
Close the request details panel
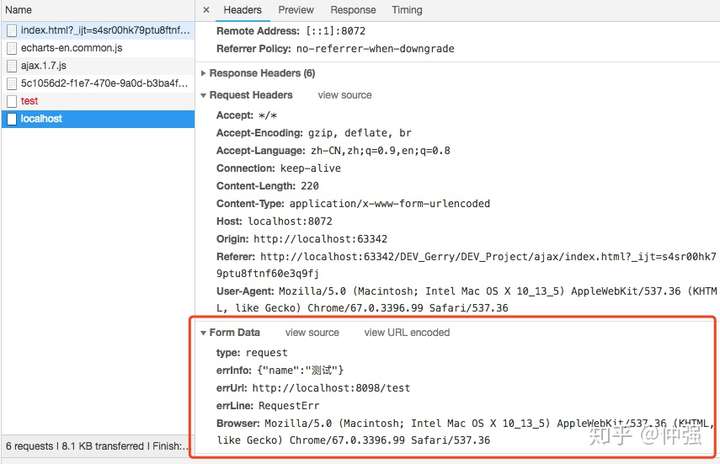coord(206,10)
